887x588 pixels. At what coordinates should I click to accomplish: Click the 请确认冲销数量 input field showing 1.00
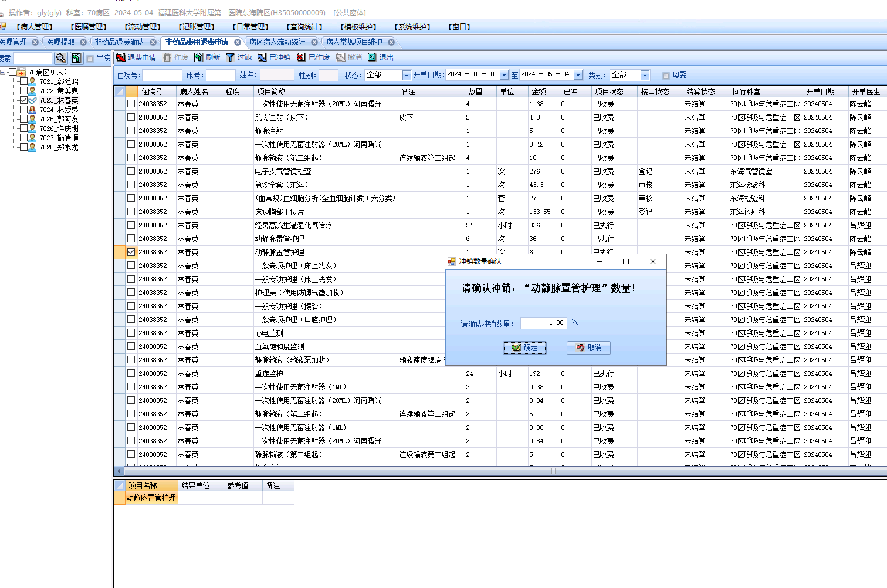(x=543, y=323)
